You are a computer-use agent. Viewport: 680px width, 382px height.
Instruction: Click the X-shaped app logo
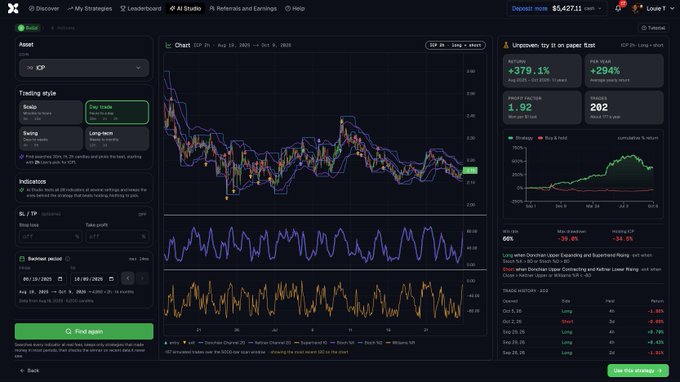(13, 8)
